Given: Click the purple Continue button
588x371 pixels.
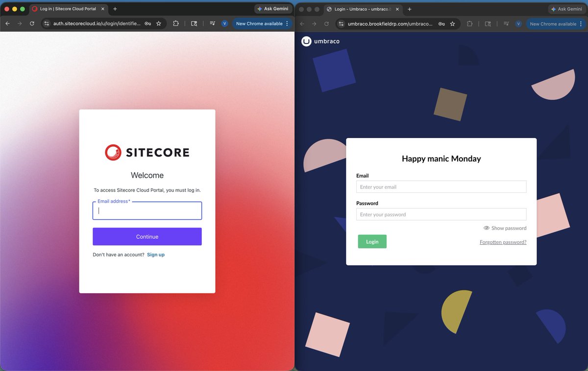Looking at the screenshot, I should 147,236.
